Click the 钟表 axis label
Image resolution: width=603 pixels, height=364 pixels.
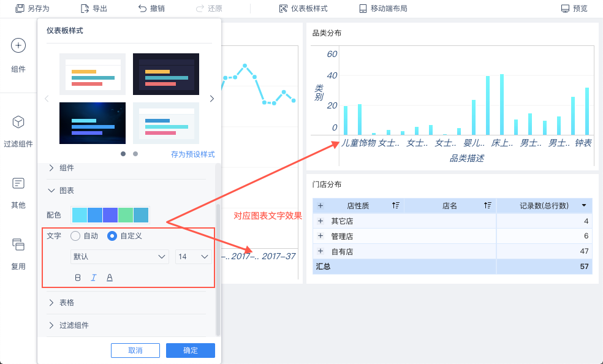click(583, 143)
